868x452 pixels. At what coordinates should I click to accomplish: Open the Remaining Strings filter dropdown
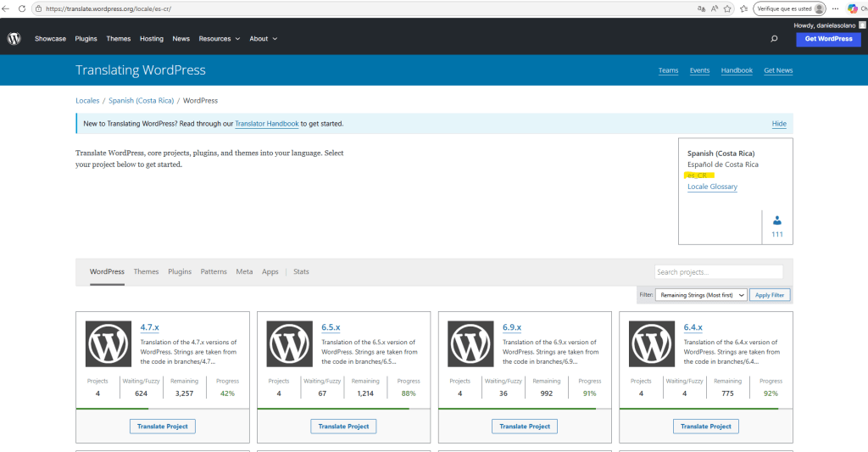point(704,294)
